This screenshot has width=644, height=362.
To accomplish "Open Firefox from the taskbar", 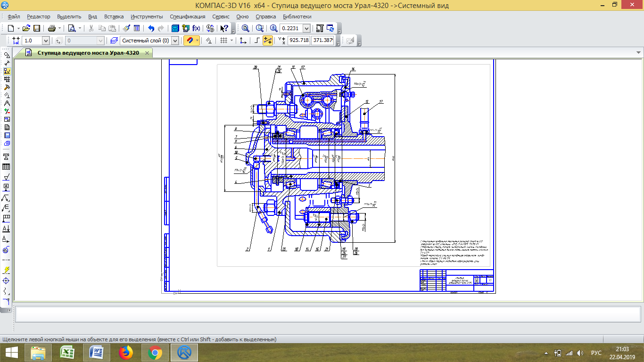I will (x=126, y=352).
